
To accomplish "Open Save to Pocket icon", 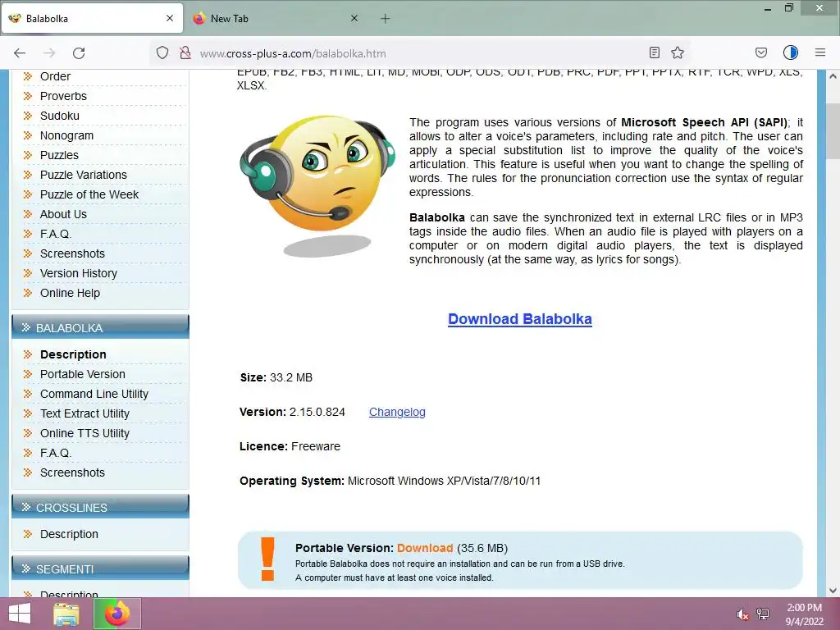I will (761, 52).
